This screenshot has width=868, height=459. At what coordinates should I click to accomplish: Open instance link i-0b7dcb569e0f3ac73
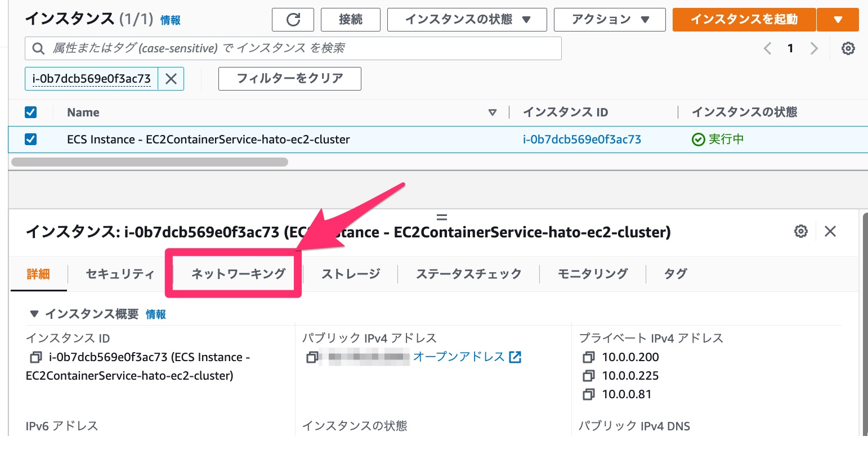tap(582, 139)
